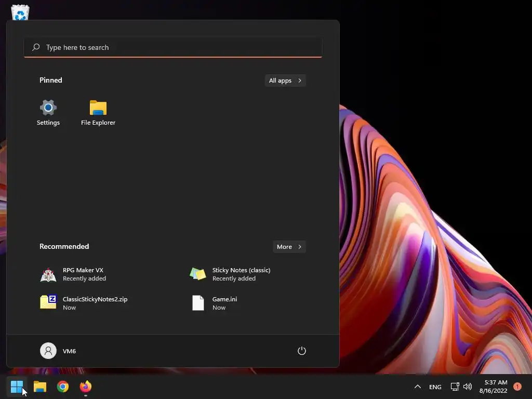Click the VM6 username text
This screenshot has width=532, height=399.
point(69,351)
